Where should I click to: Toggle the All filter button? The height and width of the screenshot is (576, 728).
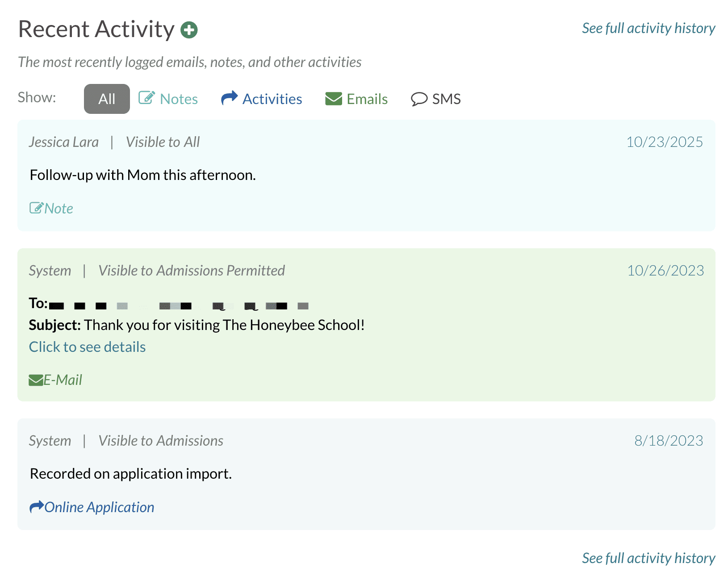point(106,99)
